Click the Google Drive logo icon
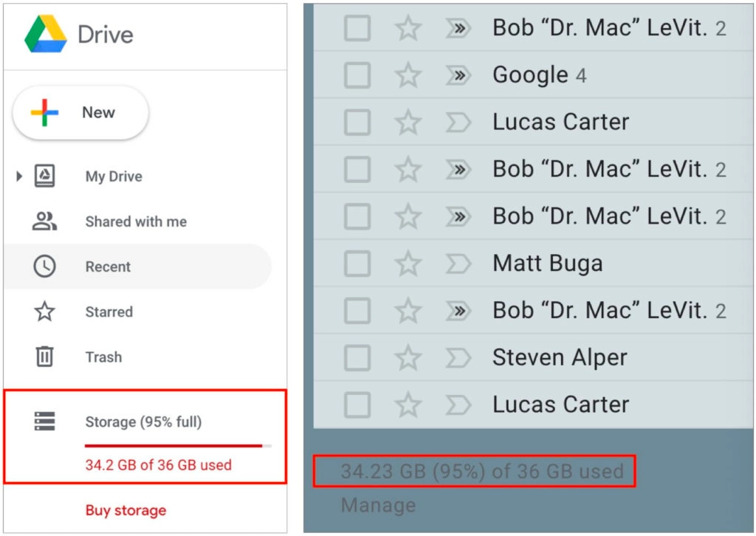Viewport: 756px width, 536px height. click(45, 34)
